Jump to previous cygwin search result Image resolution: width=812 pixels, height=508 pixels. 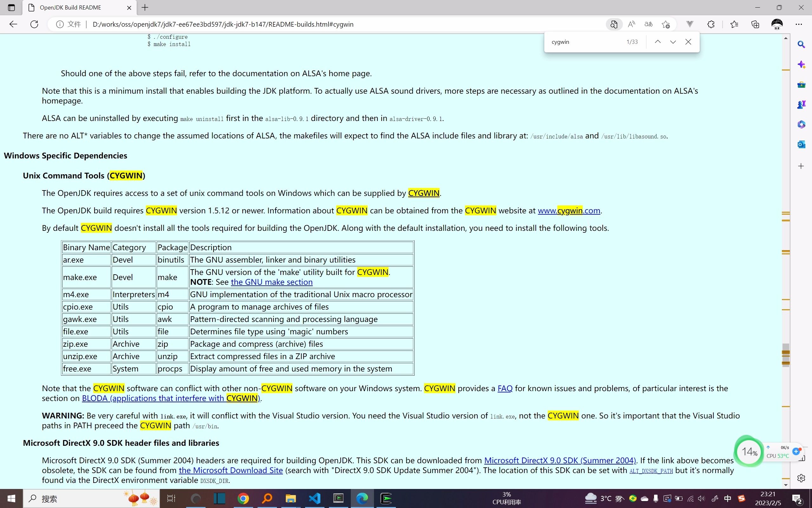658,42
